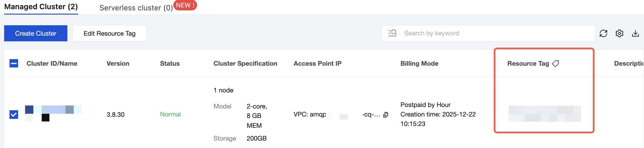Toggle the select-all header checkbox
Viewport: 644px width, 148px height.
point(14,63)
